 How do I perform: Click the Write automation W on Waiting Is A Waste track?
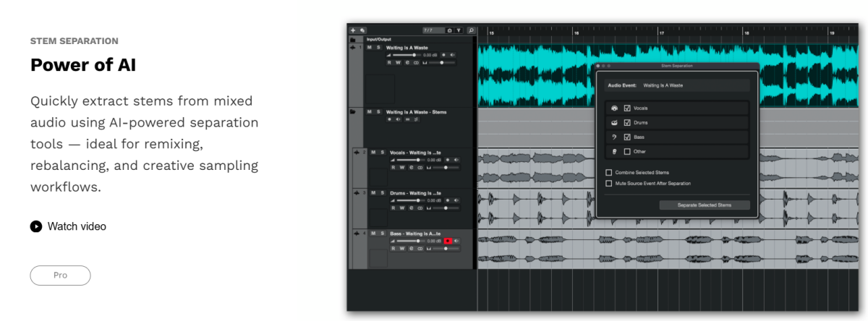[x=398, y=63]
